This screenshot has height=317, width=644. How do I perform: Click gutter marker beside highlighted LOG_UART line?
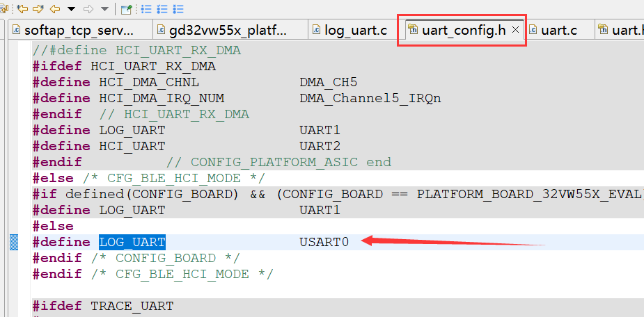coord(14,242)
